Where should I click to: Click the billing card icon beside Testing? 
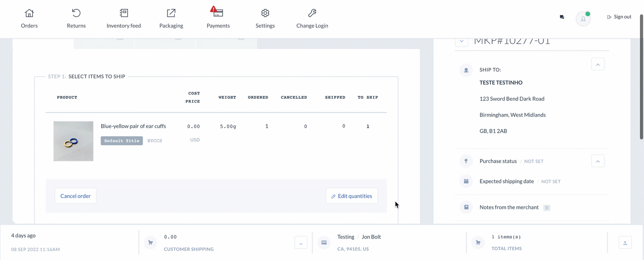[x=324, y=243]
